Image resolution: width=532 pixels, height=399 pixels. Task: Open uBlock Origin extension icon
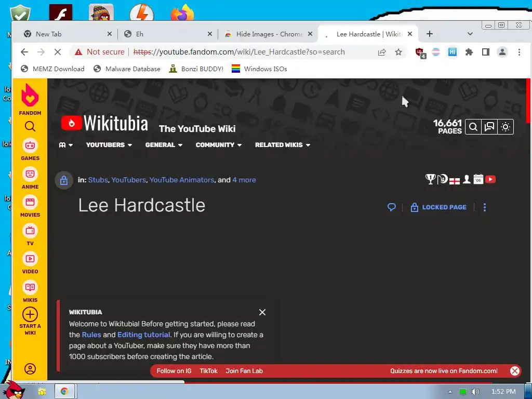point(420,52)
